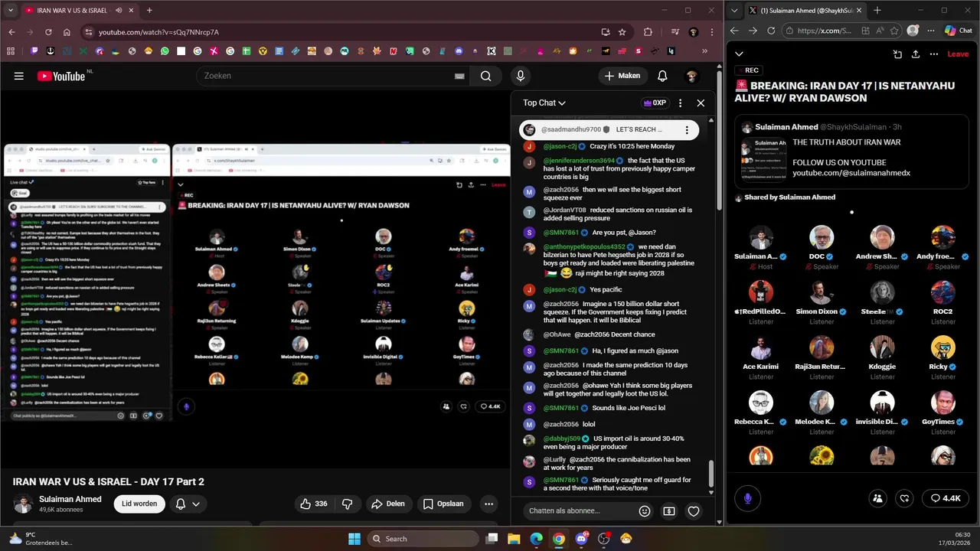The image size is (980, 551).
Task: Open a new Chrome tab
Action: click(x=149, y=11)
